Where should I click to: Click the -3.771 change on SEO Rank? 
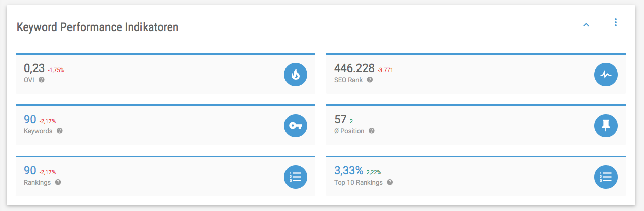(x=385, y=70)
